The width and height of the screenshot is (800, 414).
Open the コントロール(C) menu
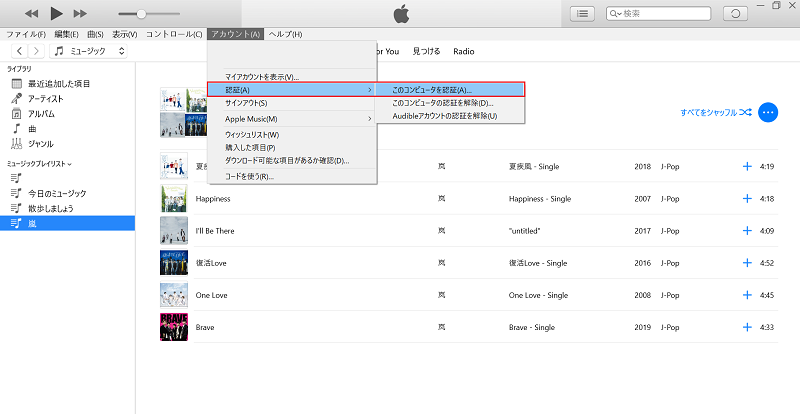174,34
